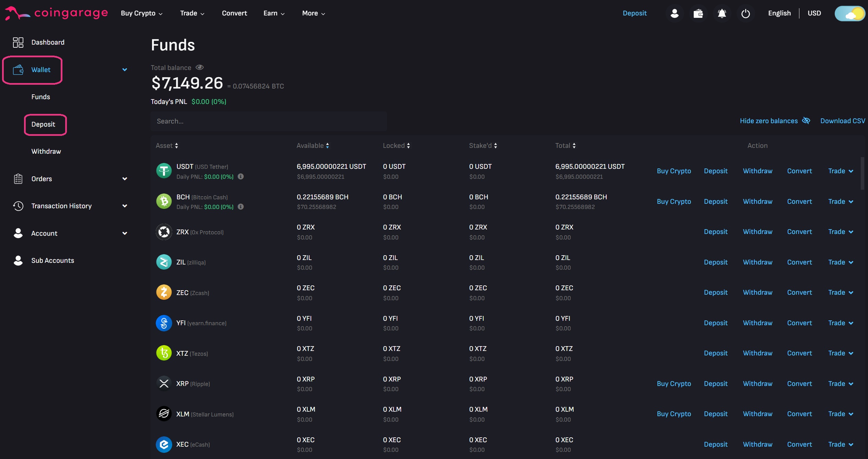Collapse the Wallet sidebar section chevron

pyautogui.click(x=125, y=70)
